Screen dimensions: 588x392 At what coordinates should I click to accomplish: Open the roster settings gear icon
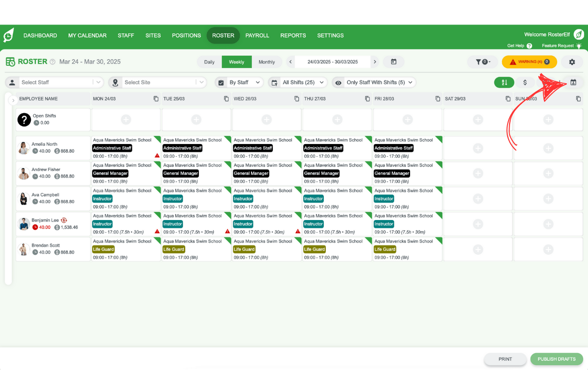tap(571, 62)
